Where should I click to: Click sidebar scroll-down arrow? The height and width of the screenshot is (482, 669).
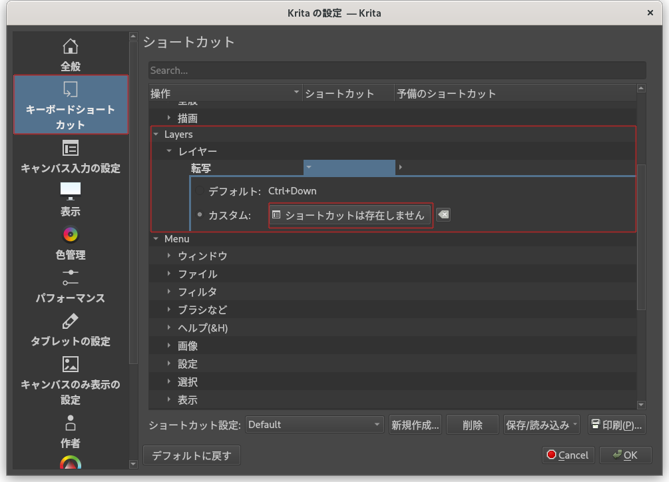pos(133,464)
